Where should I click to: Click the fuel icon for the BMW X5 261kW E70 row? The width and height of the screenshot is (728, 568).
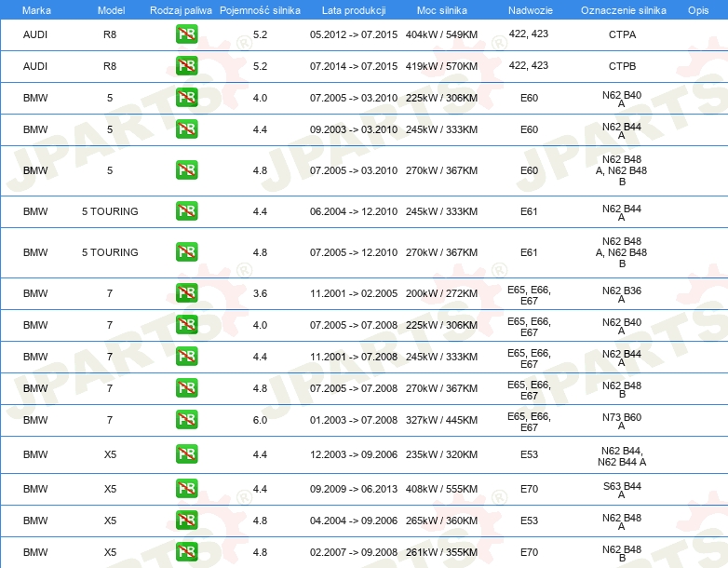coord(186,551)
